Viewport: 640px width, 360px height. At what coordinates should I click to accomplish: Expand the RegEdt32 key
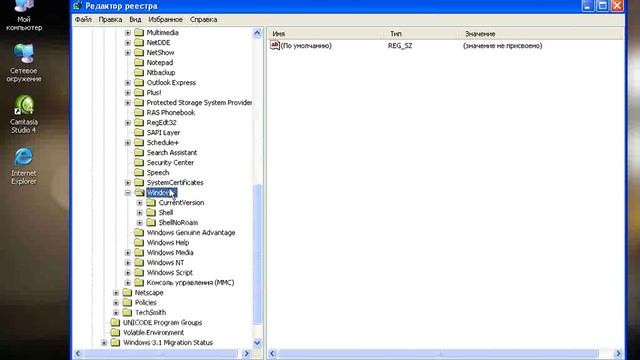[128, 123]
